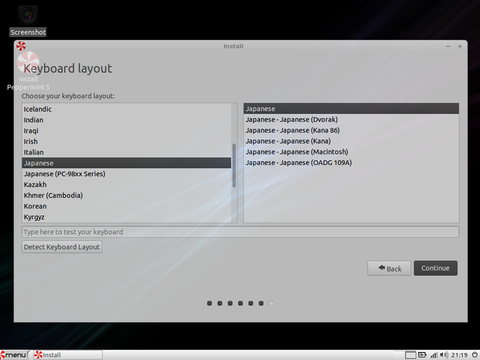Choose Japanese (Macintosh) variant
The width and height of the screenshot is (480, 360).
click(351, 152)
